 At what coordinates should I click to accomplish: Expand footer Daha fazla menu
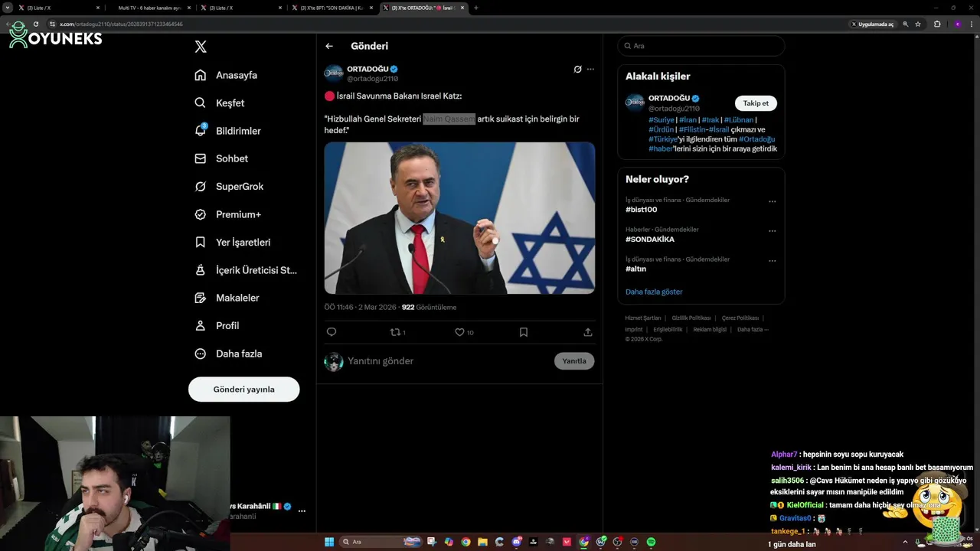point(753,329)
